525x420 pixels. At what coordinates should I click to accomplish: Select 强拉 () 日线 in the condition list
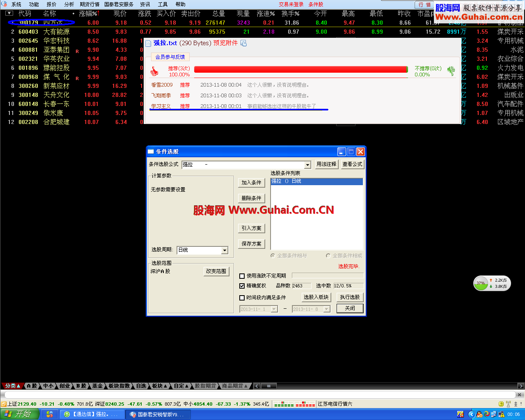tap(316, 181)
